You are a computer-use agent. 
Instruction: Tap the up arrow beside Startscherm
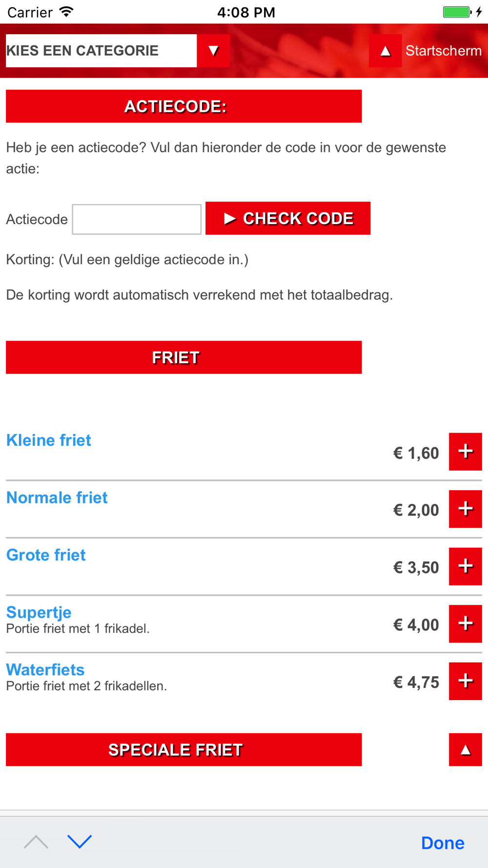pos(385,51)
